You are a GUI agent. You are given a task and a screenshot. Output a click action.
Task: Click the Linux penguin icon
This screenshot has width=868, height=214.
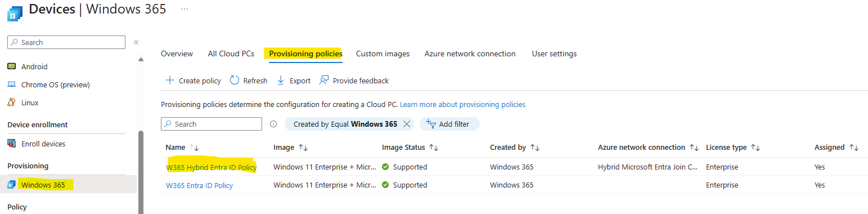pos(11,102)
